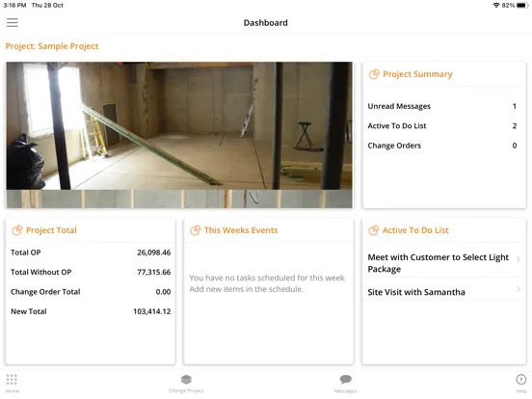Click Change Orders count 0
The image size is (532, 399).
(515, 146)
